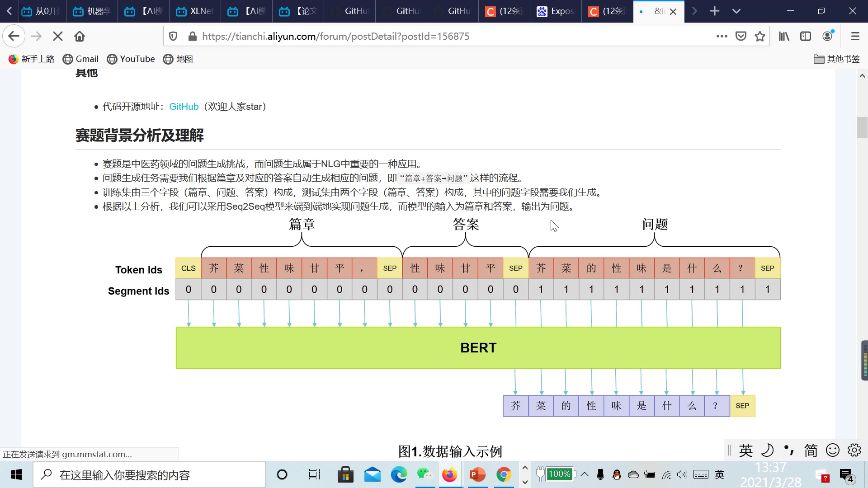Open a new browser tab

point(715,11)
